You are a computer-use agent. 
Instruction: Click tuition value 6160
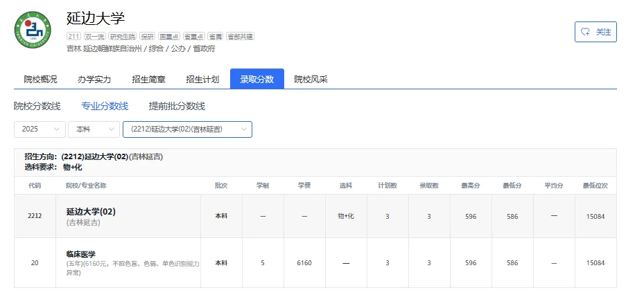pyautogui.click(x=304, y=263)
